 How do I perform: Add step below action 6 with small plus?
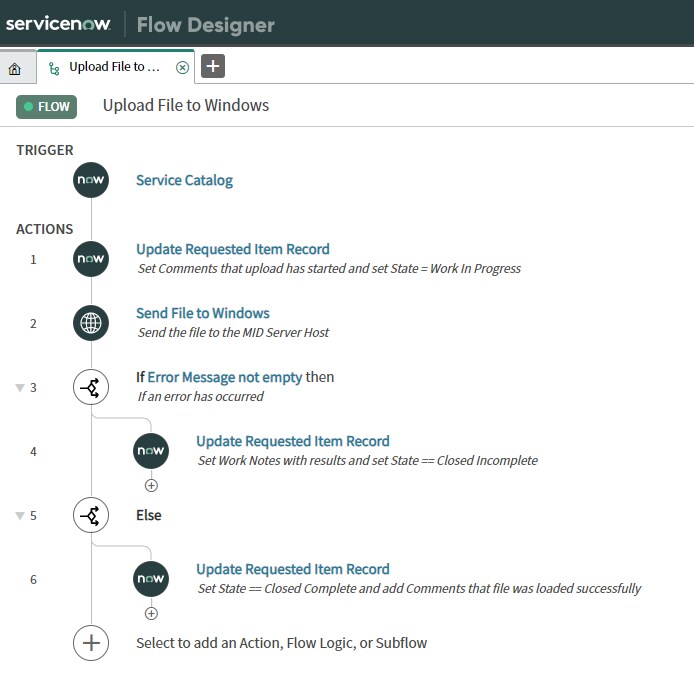151,613
